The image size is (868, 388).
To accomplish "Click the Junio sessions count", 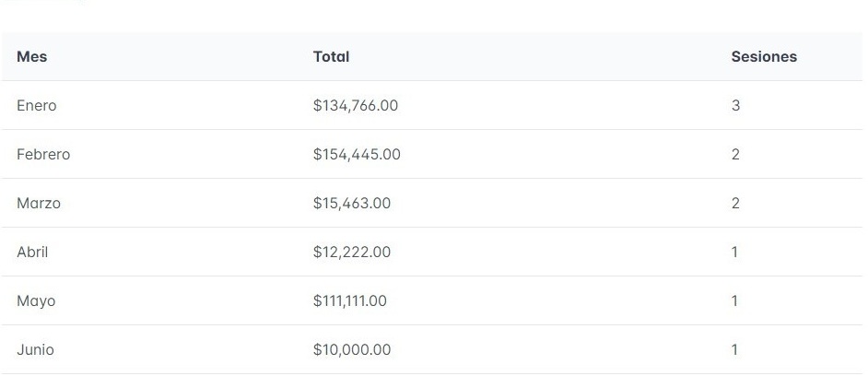I will [x=734, y=350].
